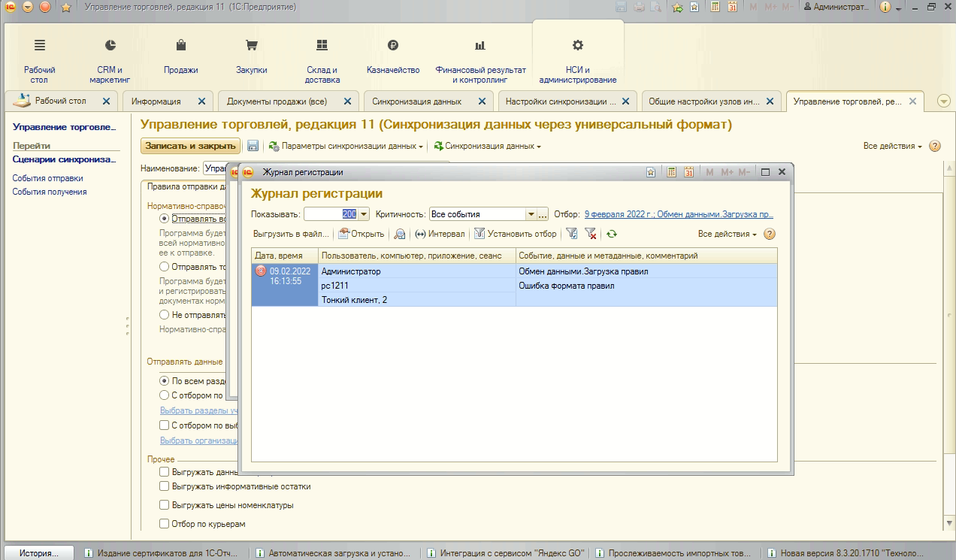Toggle Выгружать информативные остатки checkbox
Viewport: 956px width, 560px height.
pyautogui.click(x=165, y=486)
